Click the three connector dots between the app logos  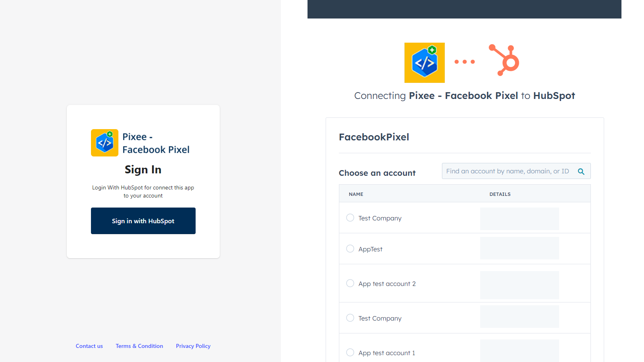point(465,62)
